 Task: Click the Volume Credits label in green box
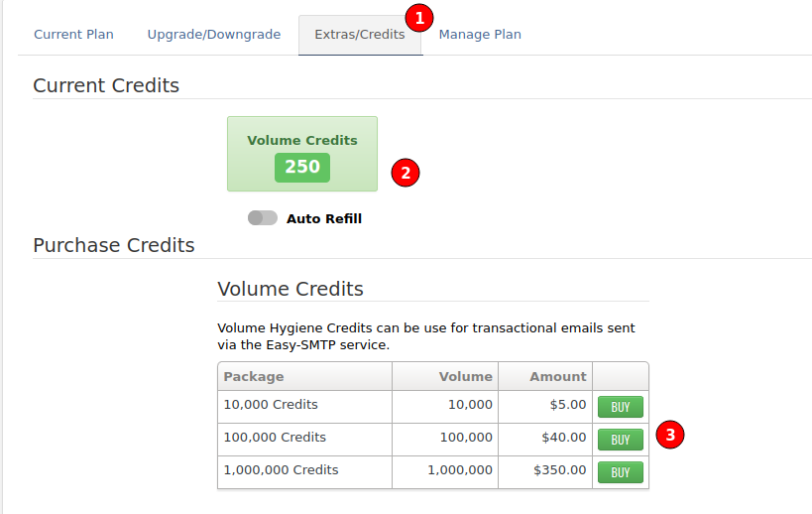(x=302, y=141)
